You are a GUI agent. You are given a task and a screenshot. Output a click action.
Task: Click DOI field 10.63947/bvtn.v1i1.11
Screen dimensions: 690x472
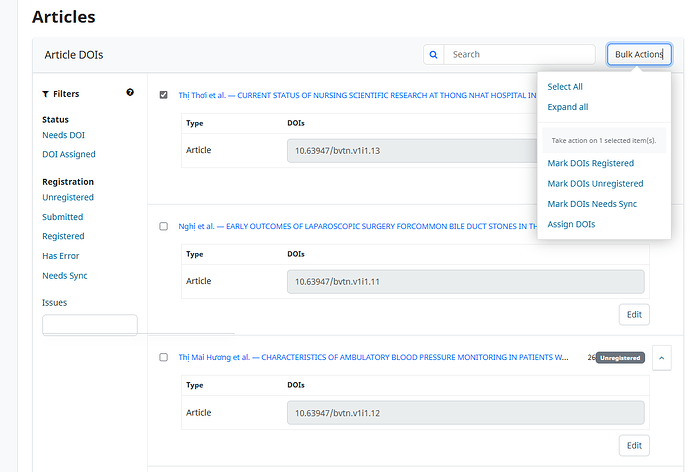pos(466,282)
